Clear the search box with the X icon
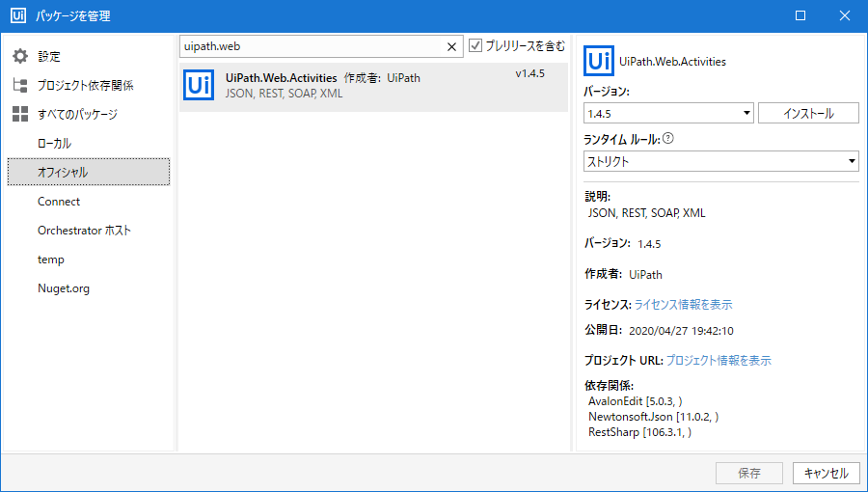 coord(451,47)
